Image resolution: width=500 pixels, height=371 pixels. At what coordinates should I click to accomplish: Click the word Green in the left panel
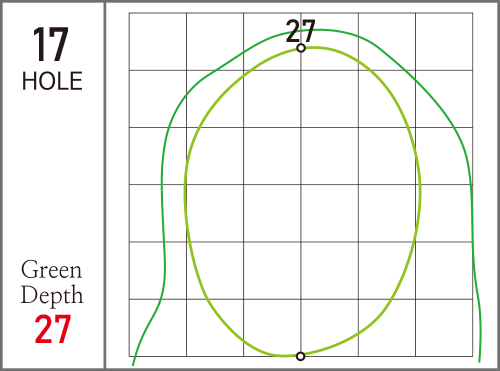pos(51,270)
